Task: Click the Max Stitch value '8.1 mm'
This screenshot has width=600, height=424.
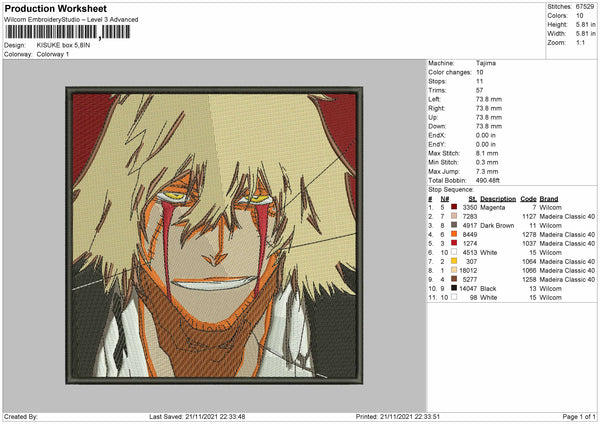Action: [487, 153]
